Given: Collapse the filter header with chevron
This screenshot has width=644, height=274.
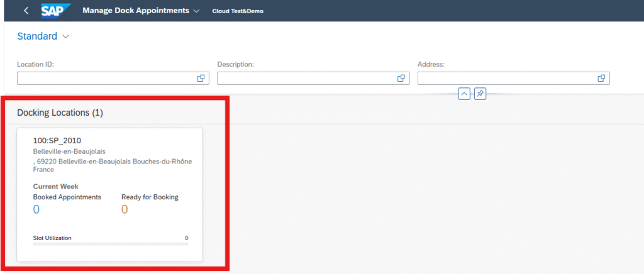Looking at the screenshot, I should (464, 94).
